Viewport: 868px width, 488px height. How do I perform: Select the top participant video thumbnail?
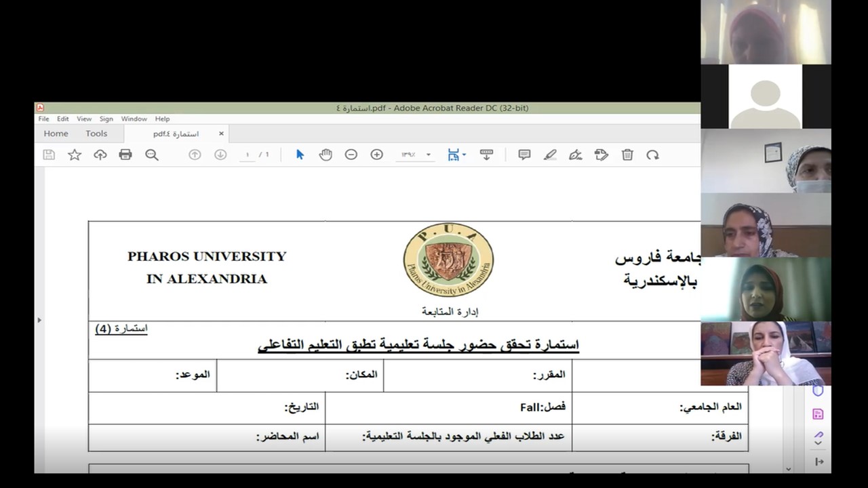coord(766,32)
